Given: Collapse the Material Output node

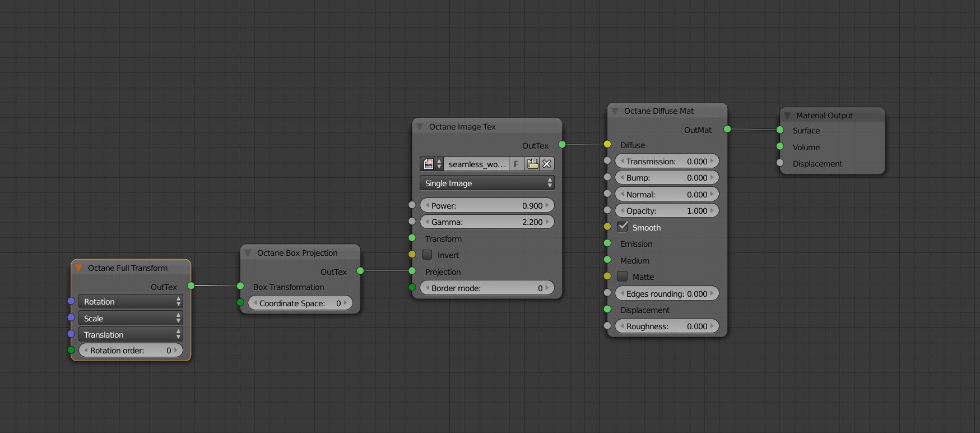Looking at the screenshot, I should pyautogui.click(x=787, y=116).
